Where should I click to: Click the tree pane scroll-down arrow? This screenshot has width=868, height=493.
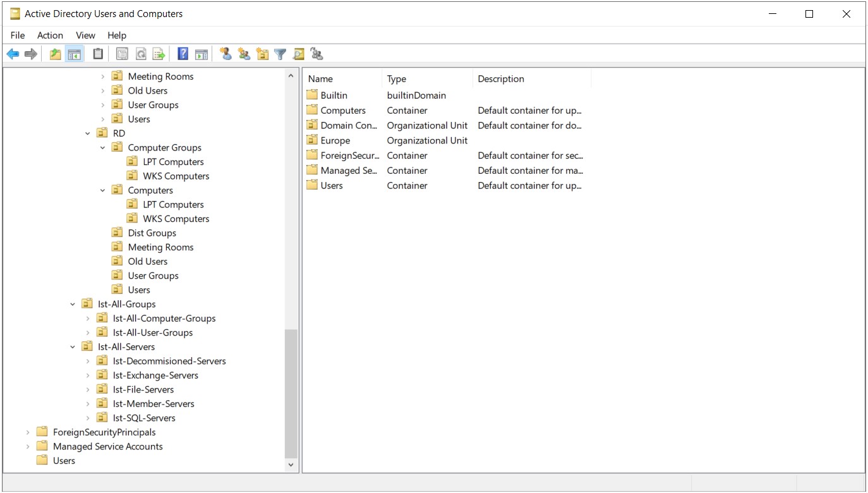point(291,465)
